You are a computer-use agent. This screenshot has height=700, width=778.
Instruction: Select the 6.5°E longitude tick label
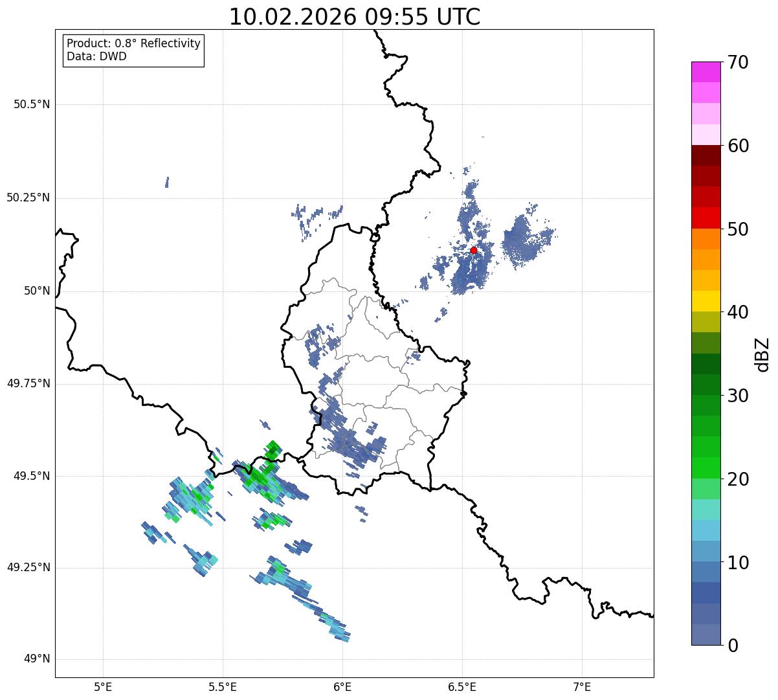click(x=462, y=686)
